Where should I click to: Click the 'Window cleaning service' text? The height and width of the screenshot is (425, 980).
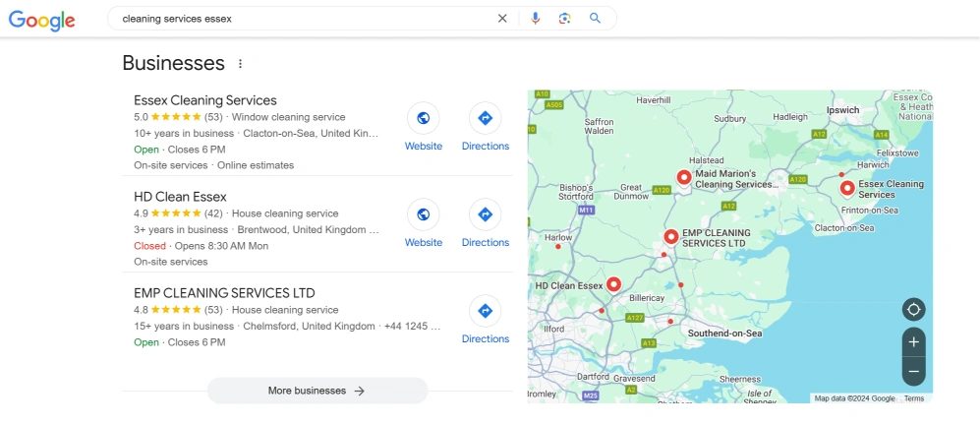tap(288, 117)
